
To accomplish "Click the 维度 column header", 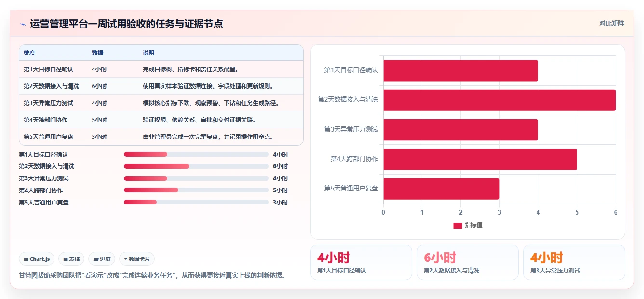I will (29, 53).
